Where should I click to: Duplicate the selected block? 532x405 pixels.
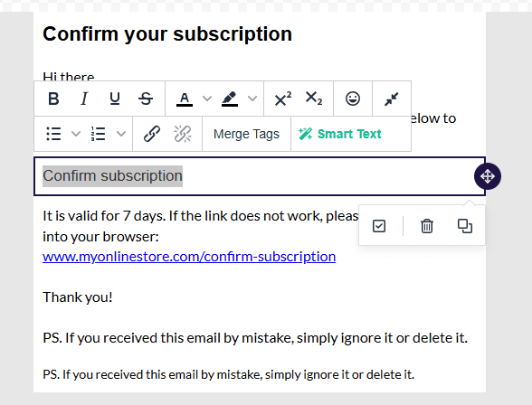(465, 226)
